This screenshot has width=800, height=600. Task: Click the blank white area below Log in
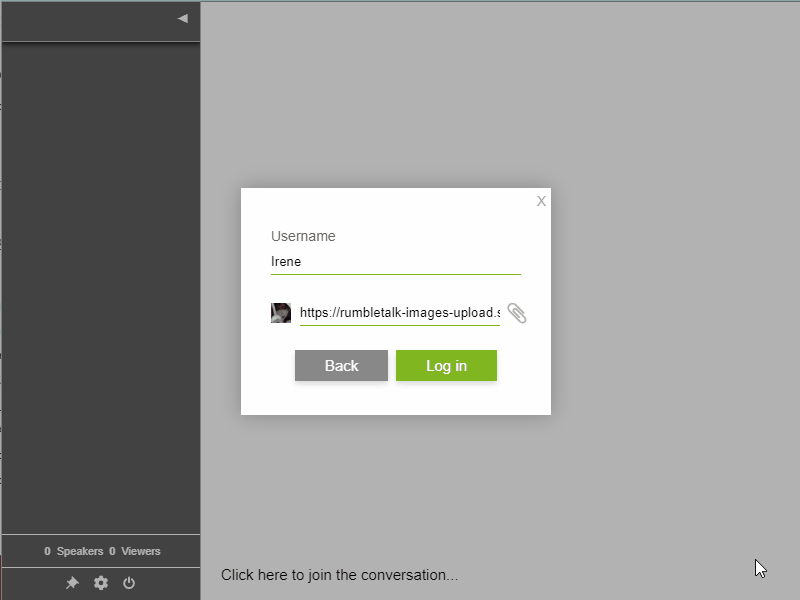[395, 398]
